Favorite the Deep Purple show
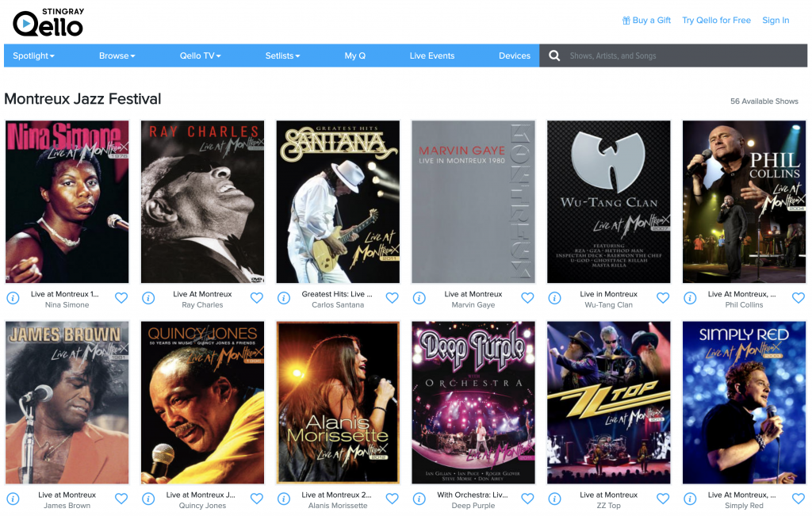This screenshot has width=812, height=516. [x=527, y=499]
